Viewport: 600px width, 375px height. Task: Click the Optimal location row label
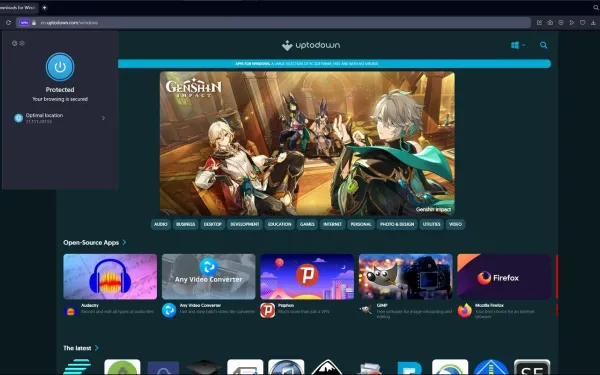click(x=44, y=115)
